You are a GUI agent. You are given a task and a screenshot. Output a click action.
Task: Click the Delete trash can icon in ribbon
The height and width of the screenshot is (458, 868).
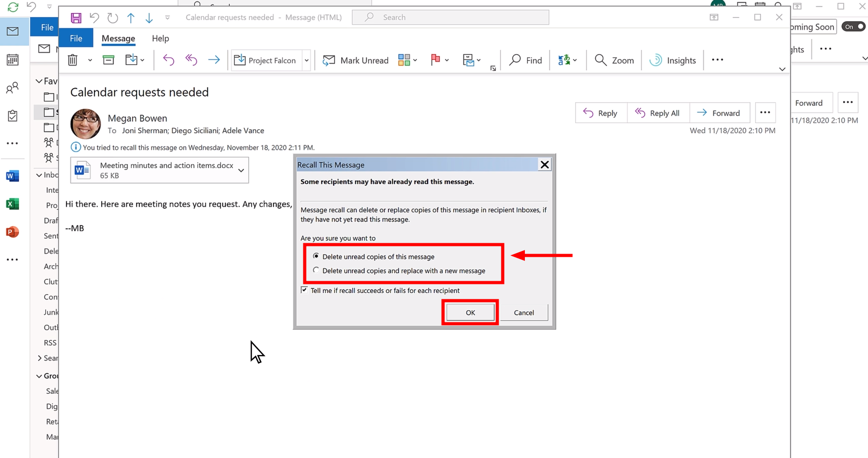[73, 60]
